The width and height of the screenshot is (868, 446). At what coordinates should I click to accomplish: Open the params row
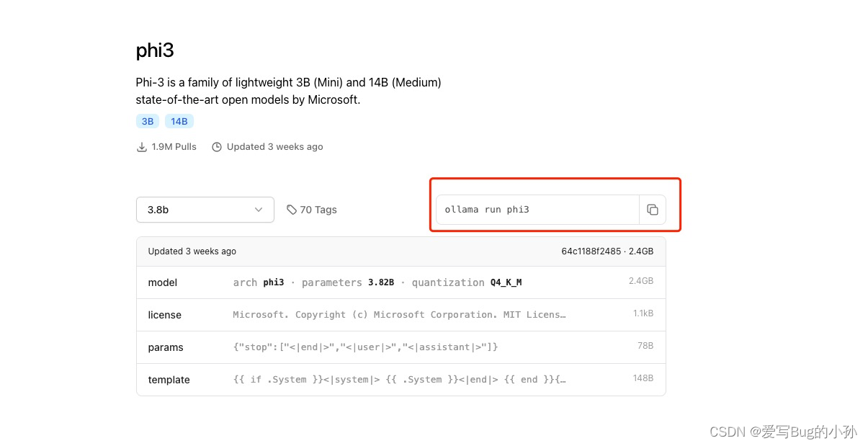click(x=401, y=347)
